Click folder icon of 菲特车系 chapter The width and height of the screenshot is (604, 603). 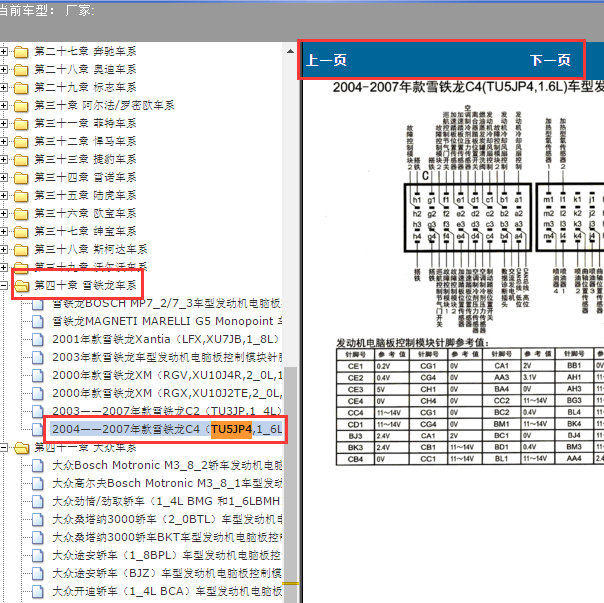pyautogui.click(x=21, y=124)
